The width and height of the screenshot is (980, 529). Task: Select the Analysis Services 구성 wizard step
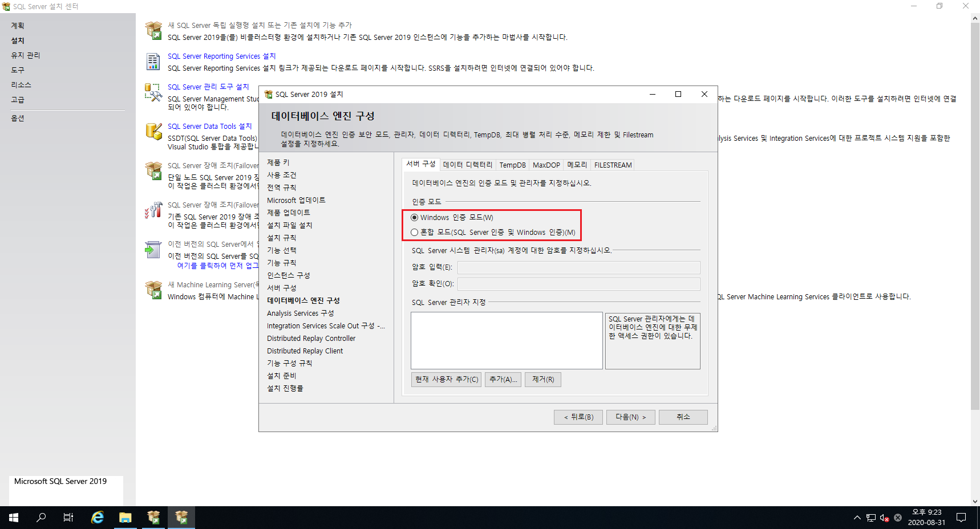301,313
